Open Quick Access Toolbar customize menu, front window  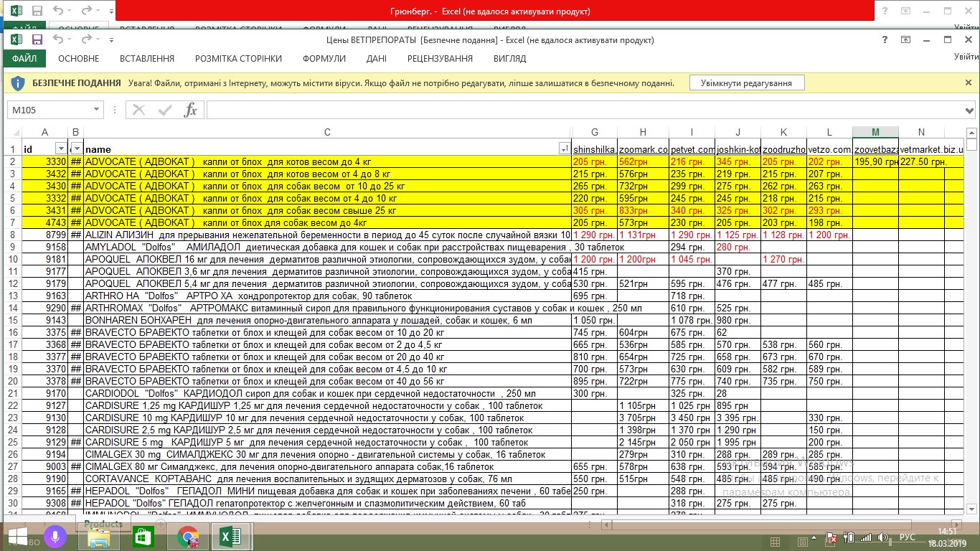(111, 40)
